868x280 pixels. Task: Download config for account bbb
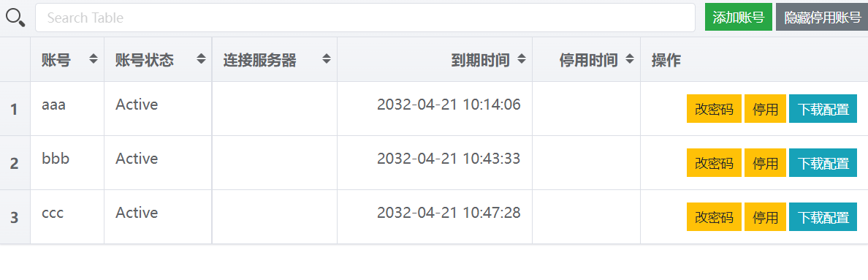coord(823,163)
